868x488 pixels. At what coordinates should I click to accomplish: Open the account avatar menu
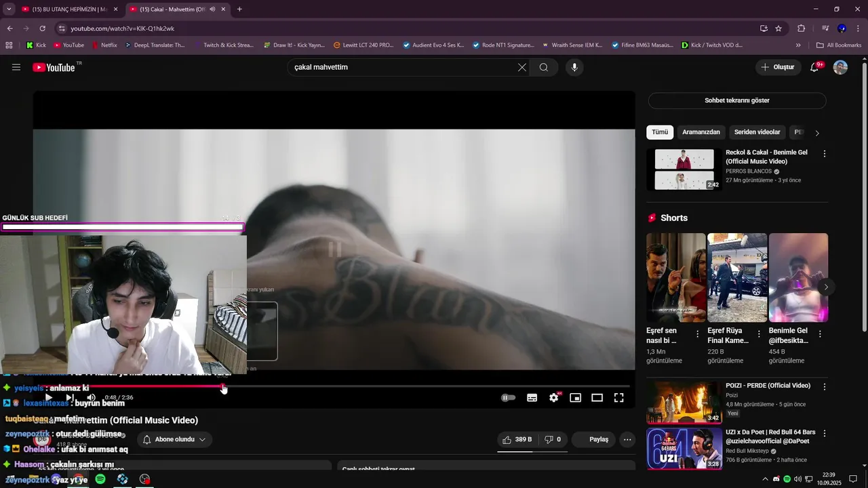840,67
